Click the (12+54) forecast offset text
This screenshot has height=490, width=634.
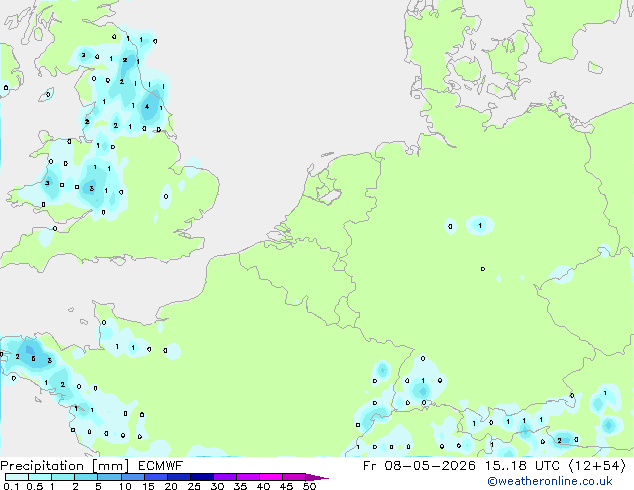tap(597, 466)
